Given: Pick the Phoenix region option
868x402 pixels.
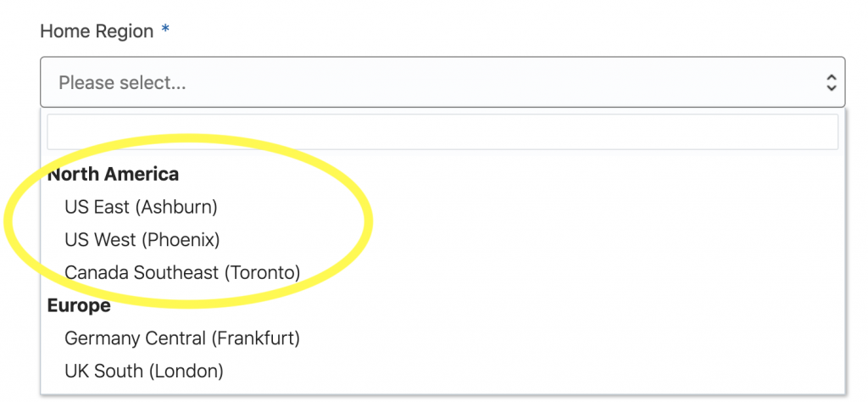Looking at the screenshot, I should 142,240.
